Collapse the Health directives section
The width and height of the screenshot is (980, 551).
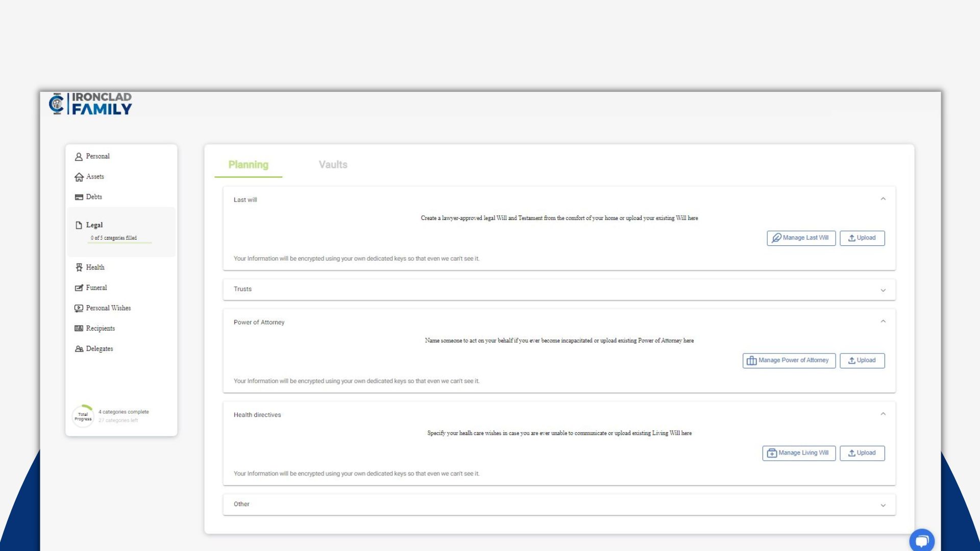point(883,414)
